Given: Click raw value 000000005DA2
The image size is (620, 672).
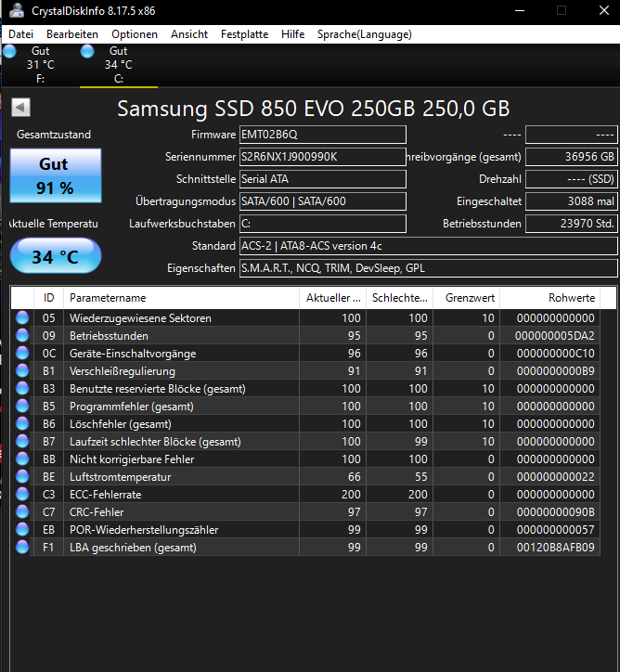Looking at the screenshot, I should 555,336.
